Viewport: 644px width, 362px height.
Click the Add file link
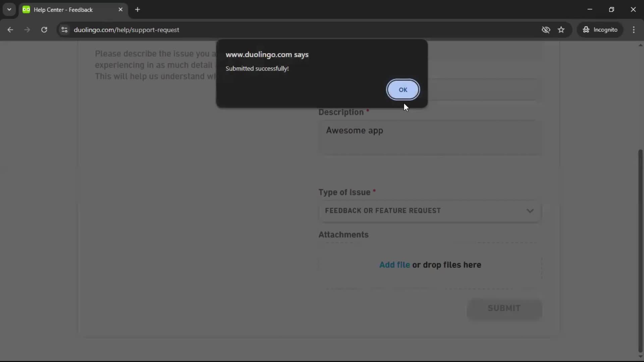394,264
